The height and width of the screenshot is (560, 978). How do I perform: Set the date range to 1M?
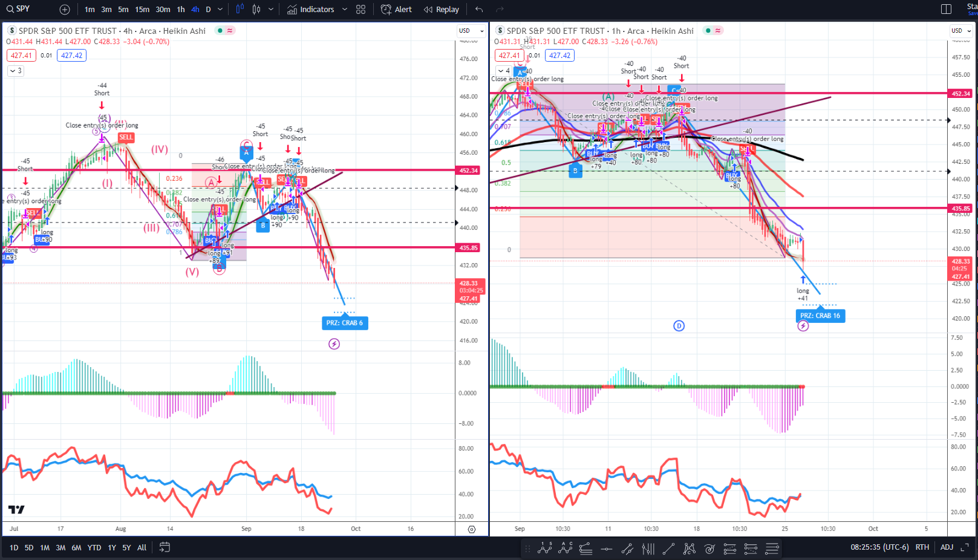click(x=45, y=548)
